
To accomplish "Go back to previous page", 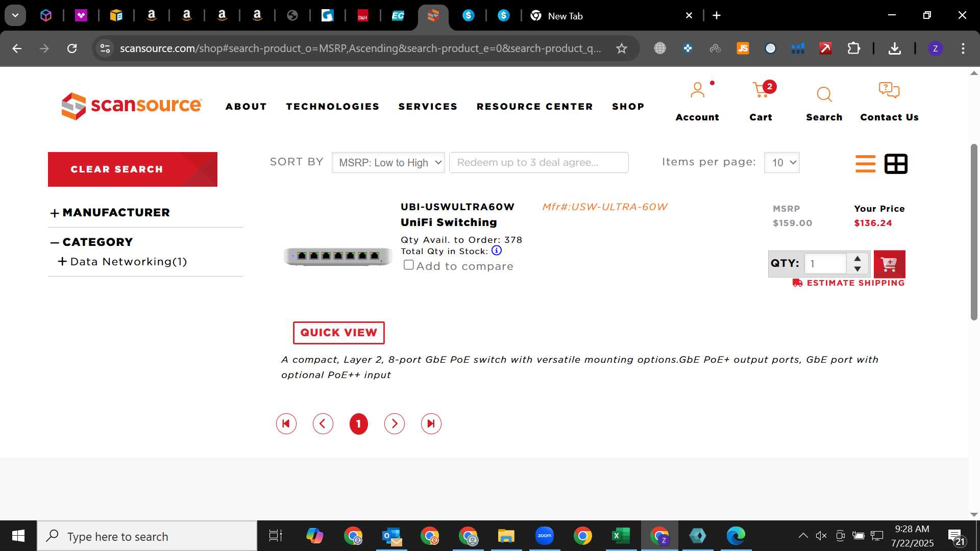I will (x=17, y=48).
